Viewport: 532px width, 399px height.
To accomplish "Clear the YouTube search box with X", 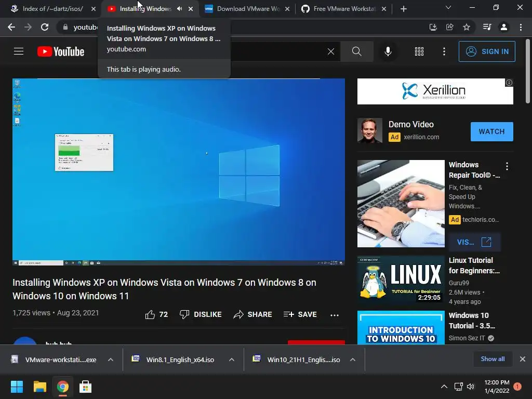I will click(x=331, y=51).
